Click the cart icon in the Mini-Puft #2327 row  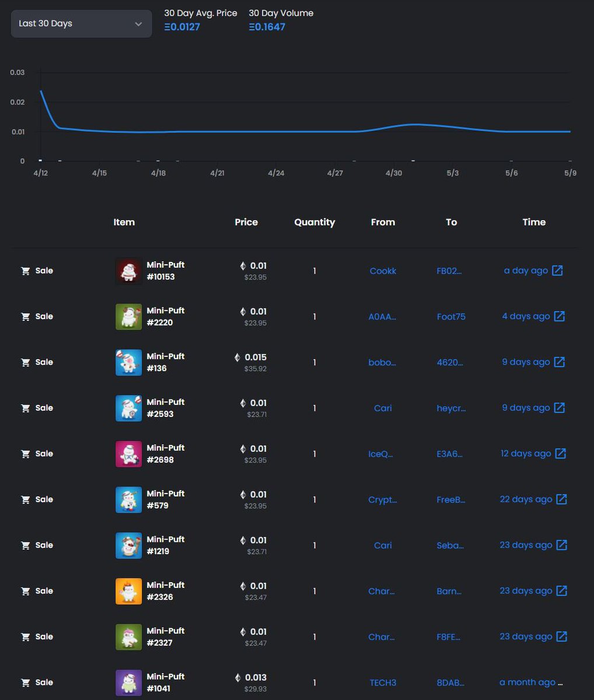click(x=25, y=637)
